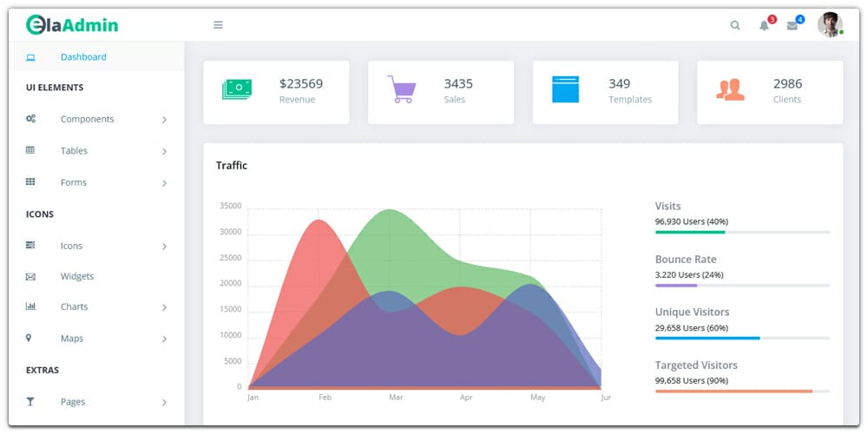The height and width of the screenshot is (434, 868).
Task: Click the Templates window icon
Action: (565, 89)
